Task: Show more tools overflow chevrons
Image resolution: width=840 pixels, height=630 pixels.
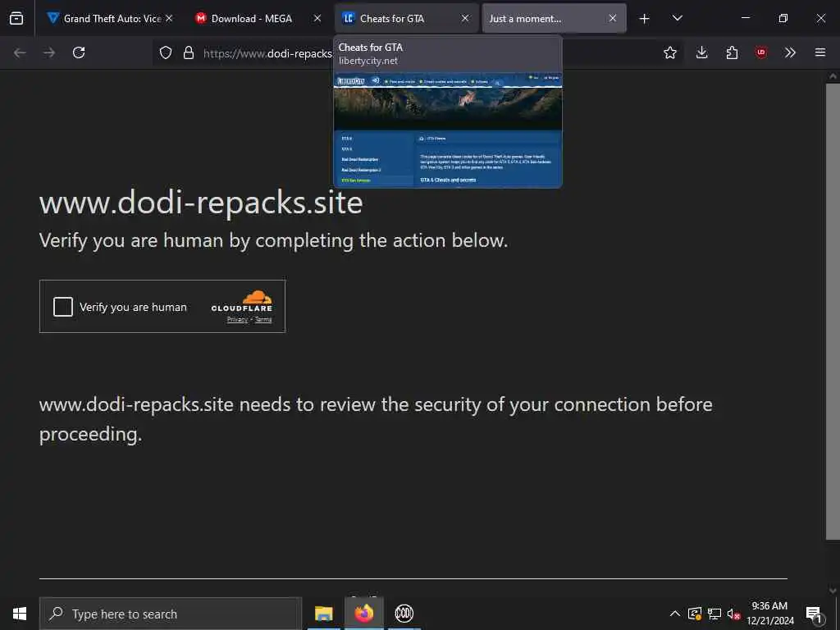Action: point(790,52)
